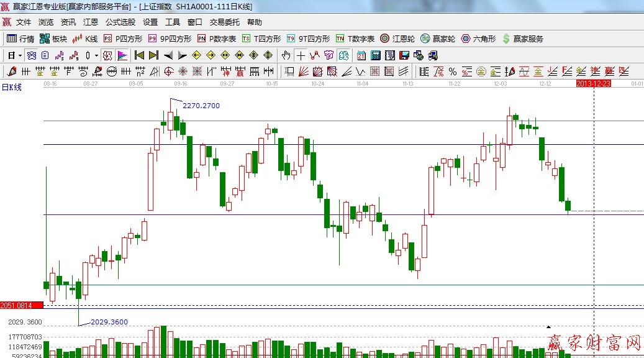The height and width of the screenshot is (358, 644).
Task: Click the hand pan tool icon
Action: tap(286, 55)
